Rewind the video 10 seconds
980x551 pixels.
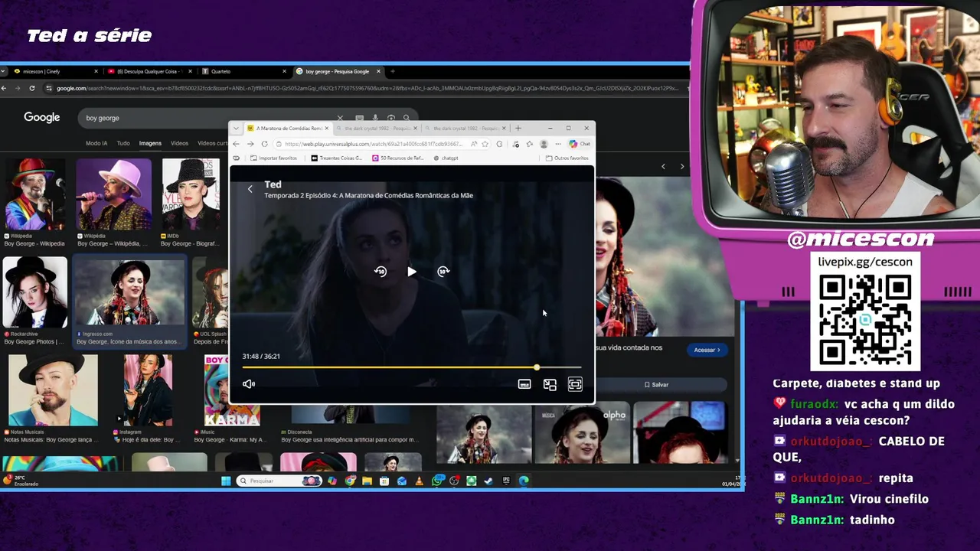click(x=381, y=271)
